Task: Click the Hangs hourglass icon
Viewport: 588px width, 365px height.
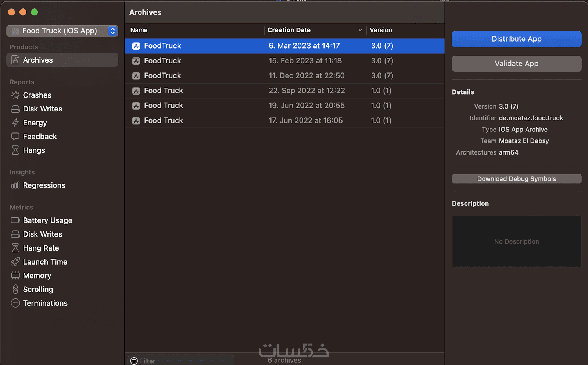Action: coord(15,150)
